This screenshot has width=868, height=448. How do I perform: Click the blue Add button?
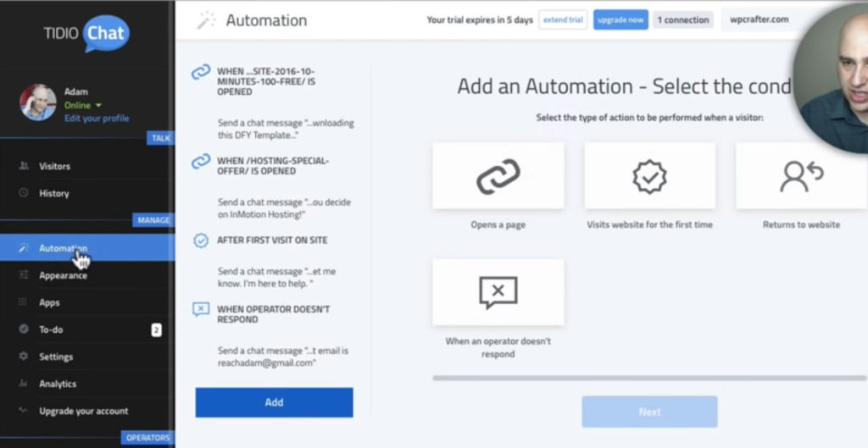coord(274,402)
